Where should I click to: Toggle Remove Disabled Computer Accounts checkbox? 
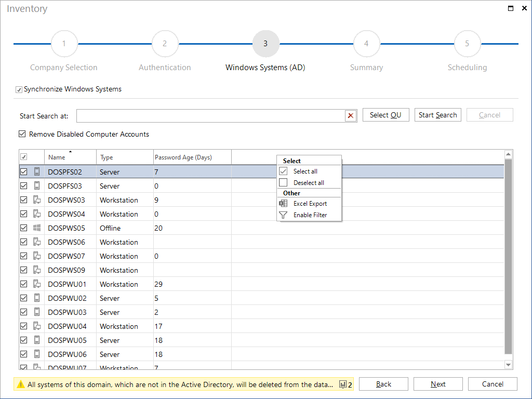pos(22,134)
